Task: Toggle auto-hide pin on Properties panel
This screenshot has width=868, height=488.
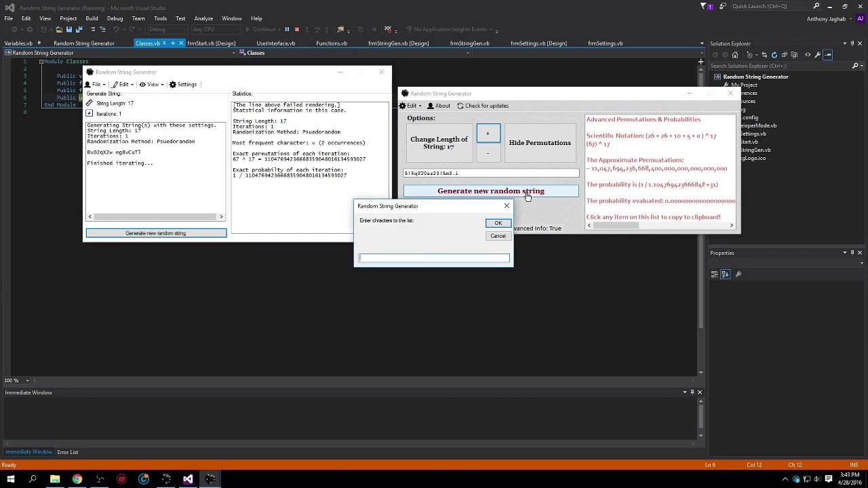Action: pyautogui.click(x=852, y=253)
